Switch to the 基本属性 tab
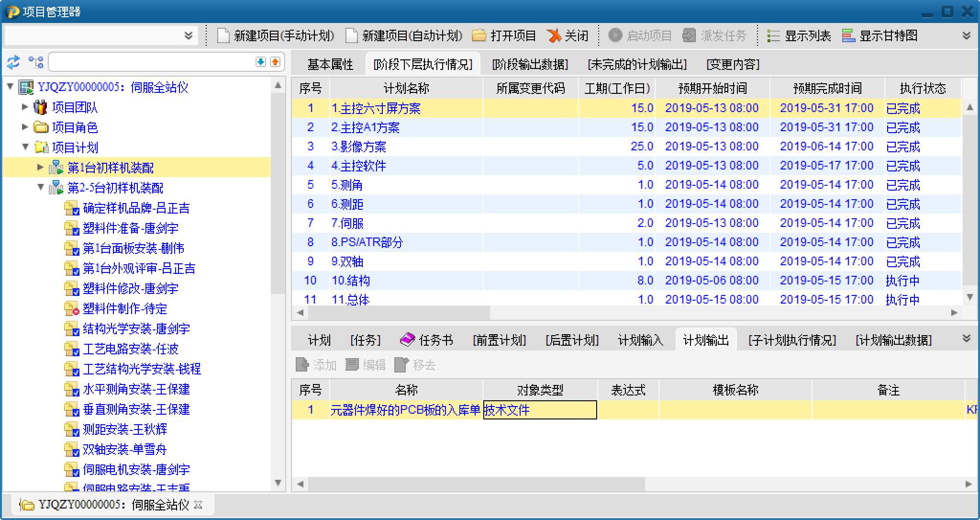Image resolution: width=980 pixels, height=520 pixels. pos(330,64)
